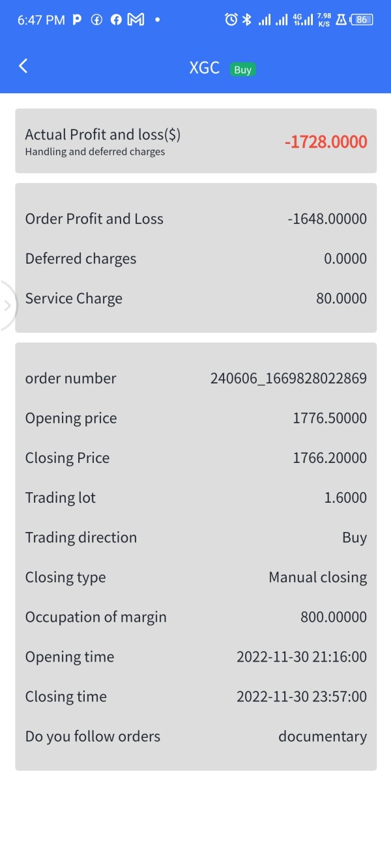Tap the 7.98 K/S network speed indicator
The width and height of the screenshot is (391, 868).
pyautogui.click(x=324, y=20)
